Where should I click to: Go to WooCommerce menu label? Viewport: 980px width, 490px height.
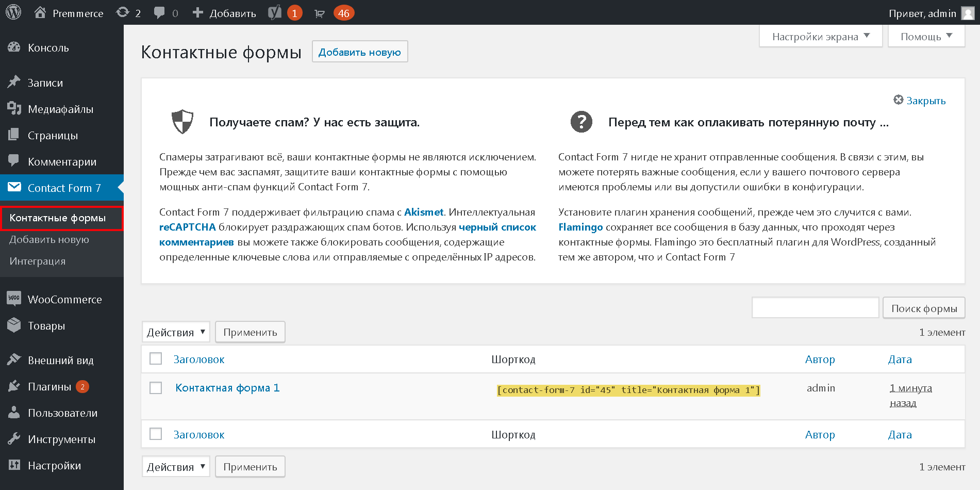coord(65,300)
